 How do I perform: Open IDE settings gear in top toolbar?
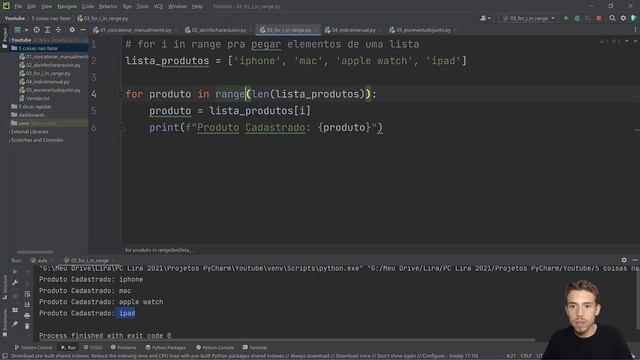(623, 18)
